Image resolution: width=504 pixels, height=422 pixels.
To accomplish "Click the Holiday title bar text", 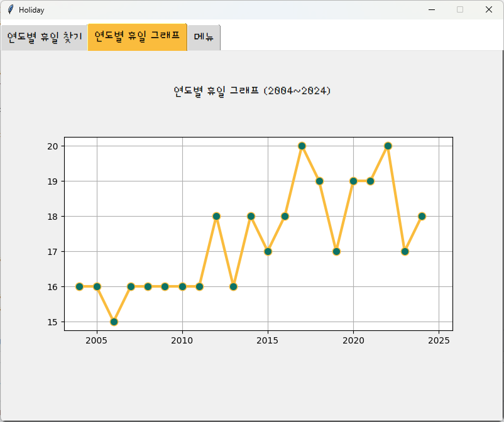I will [31, 10].
